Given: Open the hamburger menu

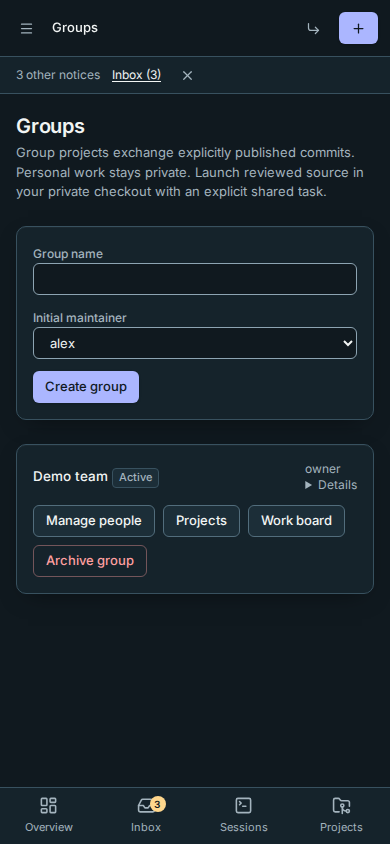Looking at the screenshot, I should (26, 29).
